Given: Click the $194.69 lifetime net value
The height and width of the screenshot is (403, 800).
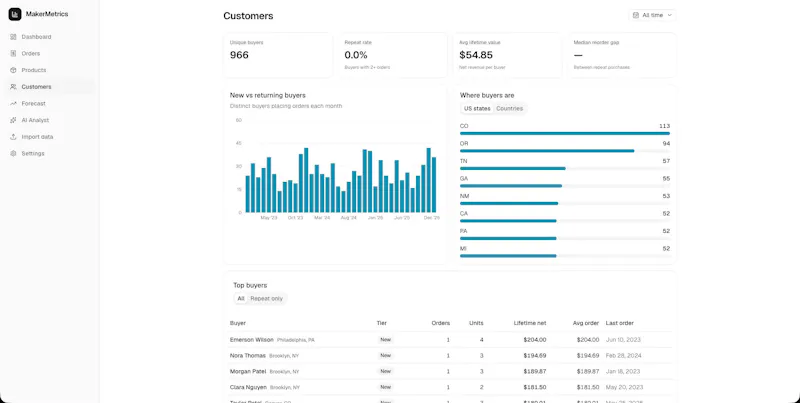Looking at the screenshot, I should point(535,356).
